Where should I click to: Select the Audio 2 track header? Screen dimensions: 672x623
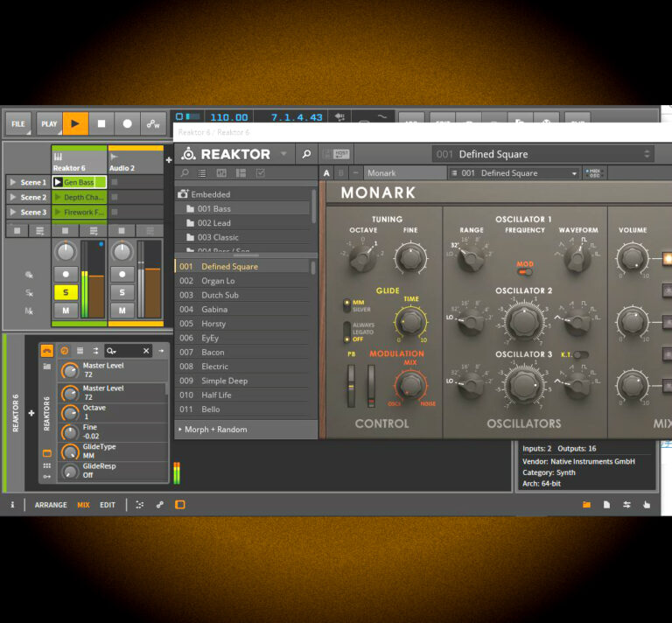136,162
